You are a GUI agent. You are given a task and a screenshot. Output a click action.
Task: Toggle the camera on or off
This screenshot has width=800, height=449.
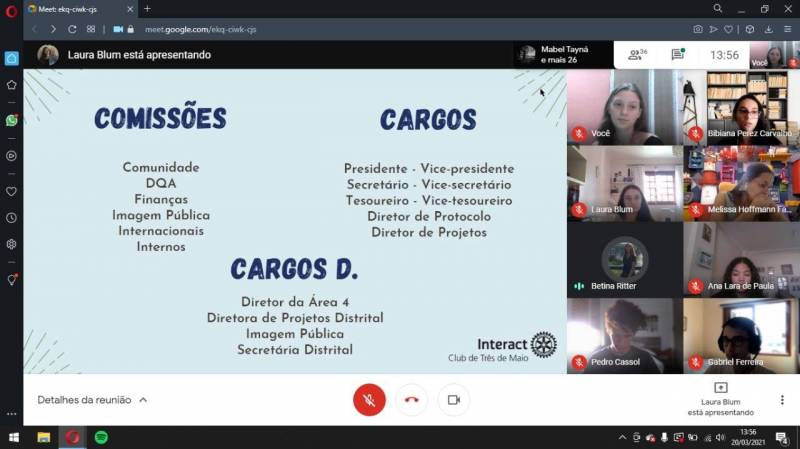pyautogui.click(x=453, y=399)
